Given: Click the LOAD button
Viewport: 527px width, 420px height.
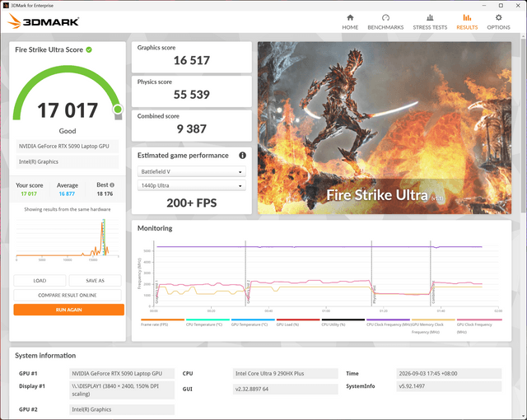Looking at the screenshot, I should pyautogui.click(x=40, y=281).
